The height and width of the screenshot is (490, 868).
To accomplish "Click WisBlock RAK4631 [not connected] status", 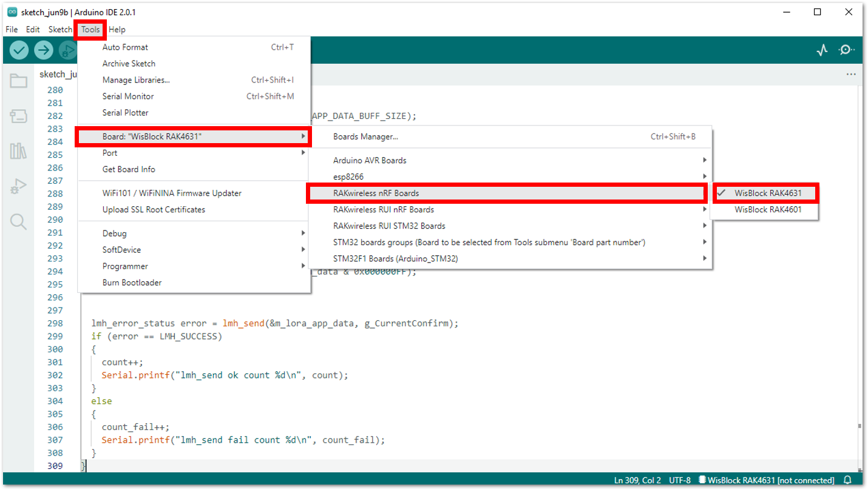I will tap(767, 480).
